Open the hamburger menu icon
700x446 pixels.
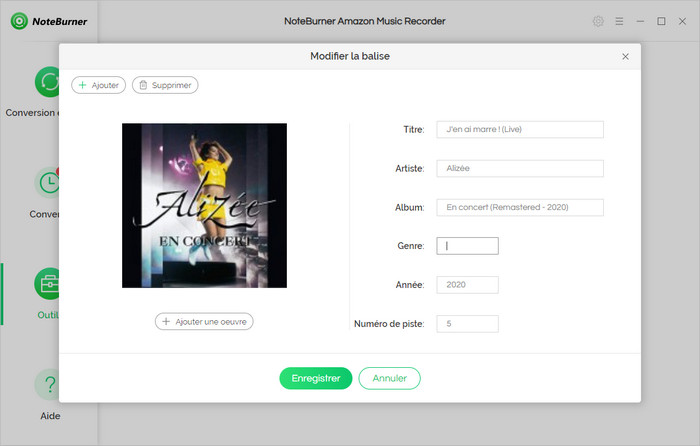tap(619, 21)
